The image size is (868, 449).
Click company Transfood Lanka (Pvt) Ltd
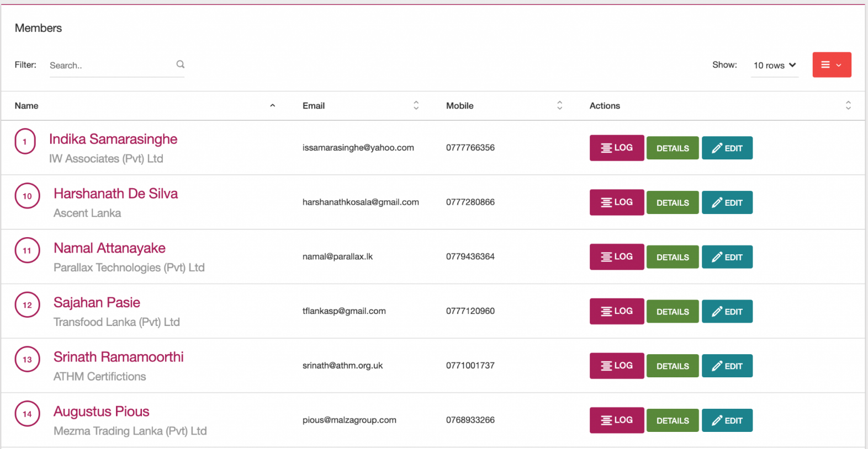pos(117,322)
